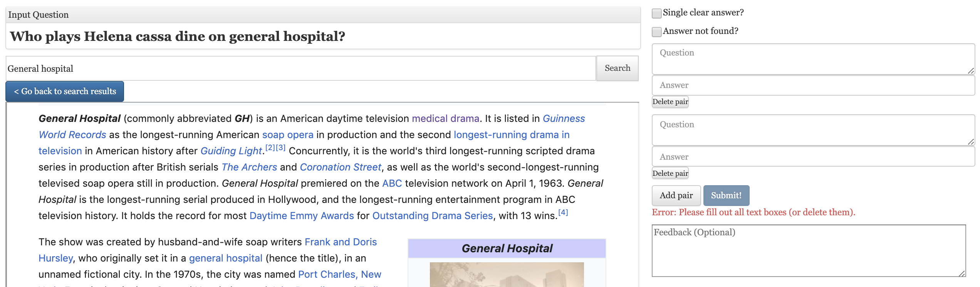Click the input question heading text
The height and width of the screenshot is (287, 980).
pos(178,36)
